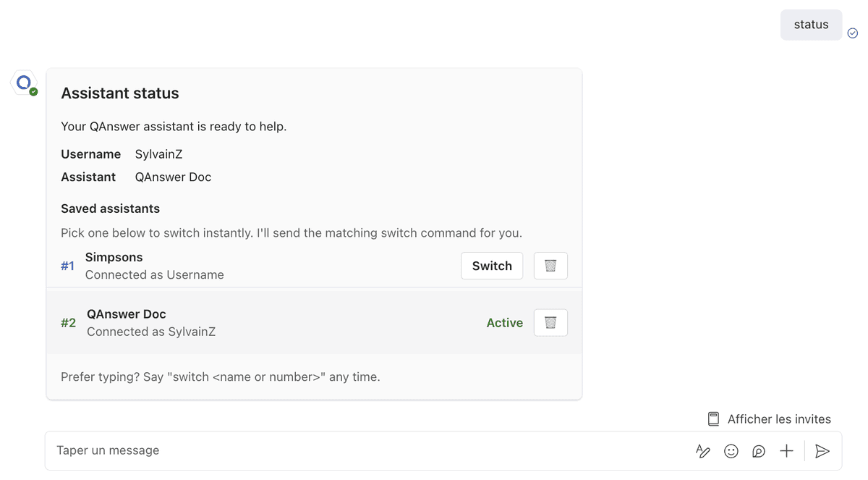Click the loop chat bubble icon
The image size is (868, 480).
[x=759, y=451]
